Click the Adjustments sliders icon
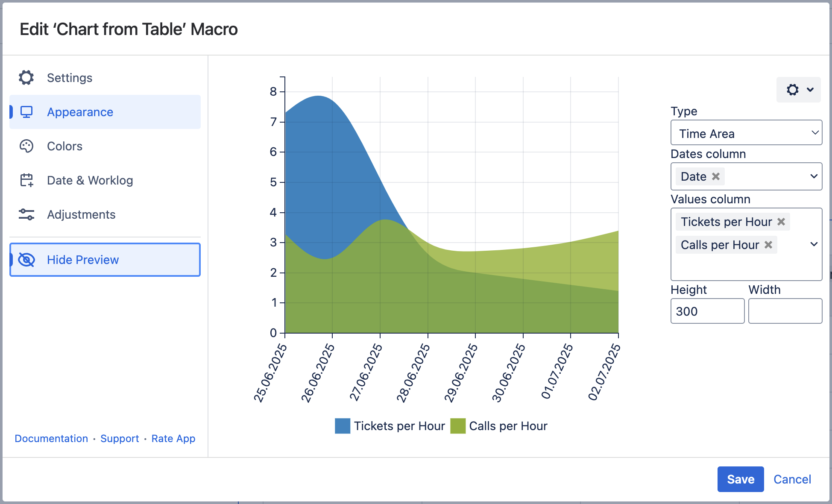 [x=26, y=214]
